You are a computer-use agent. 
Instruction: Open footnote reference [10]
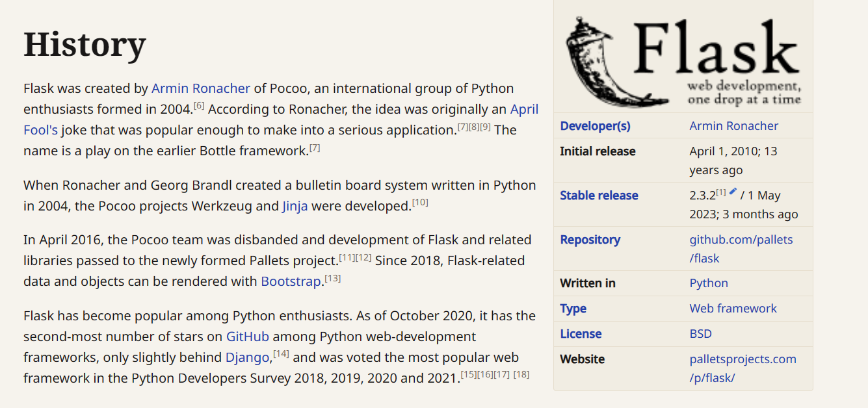420,202
